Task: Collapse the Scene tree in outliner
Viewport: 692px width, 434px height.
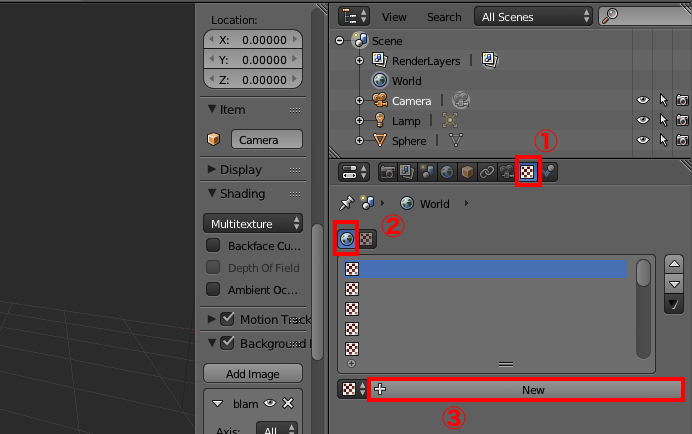Action: click(339, 41)
